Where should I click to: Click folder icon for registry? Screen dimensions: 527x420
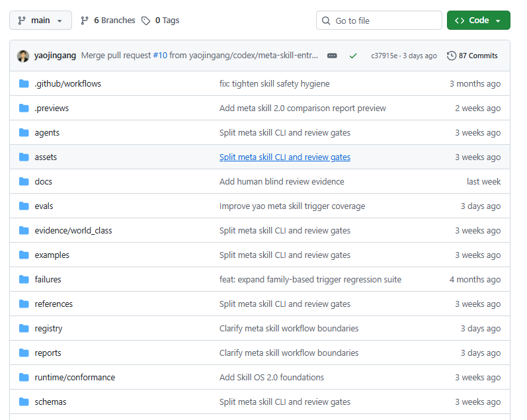(x=24, y=328)
